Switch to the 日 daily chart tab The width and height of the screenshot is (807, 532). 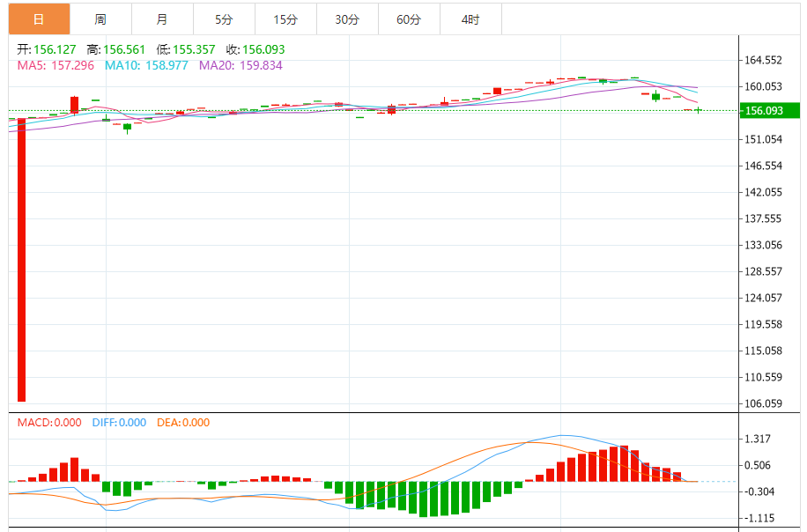[39, 19]
